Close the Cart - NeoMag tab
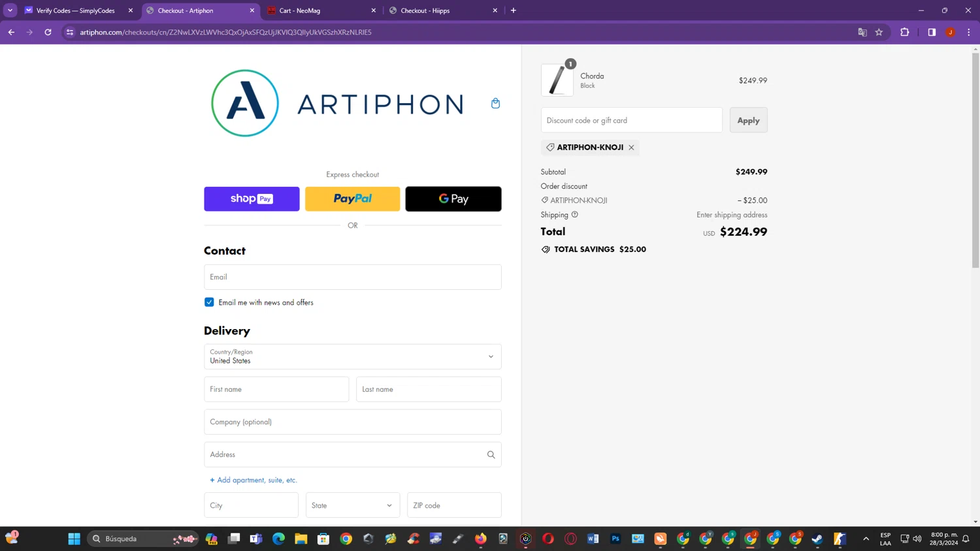The height and width of the screenshot is (551, 980). pyautogui.click(x=374, y=10)
